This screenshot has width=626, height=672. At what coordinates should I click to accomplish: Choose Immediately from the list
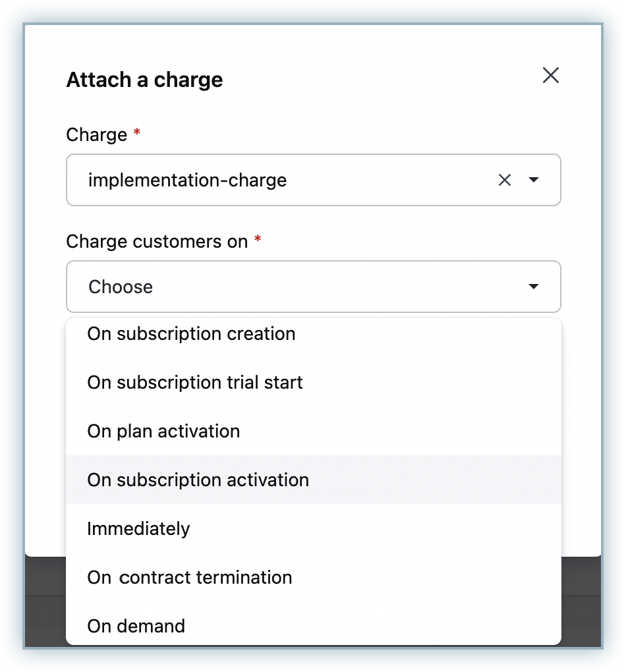[x=138, y=528]
